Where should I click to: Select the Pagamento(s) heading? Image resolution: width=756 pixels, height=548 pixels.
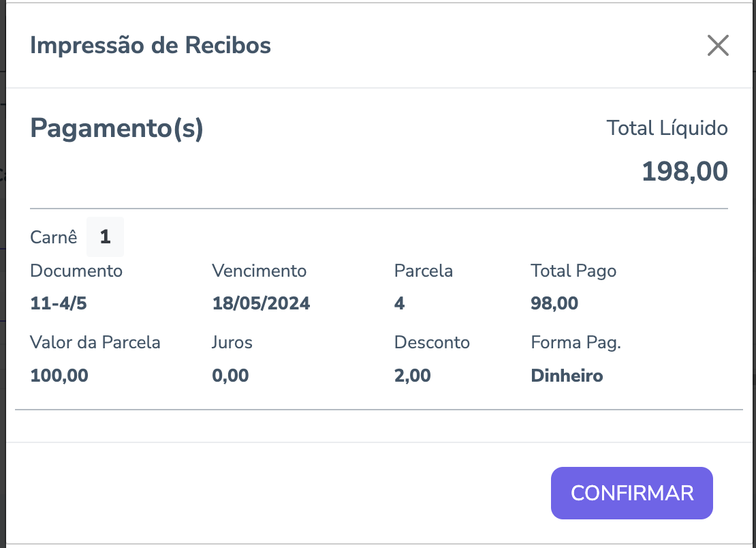(116, 128)
